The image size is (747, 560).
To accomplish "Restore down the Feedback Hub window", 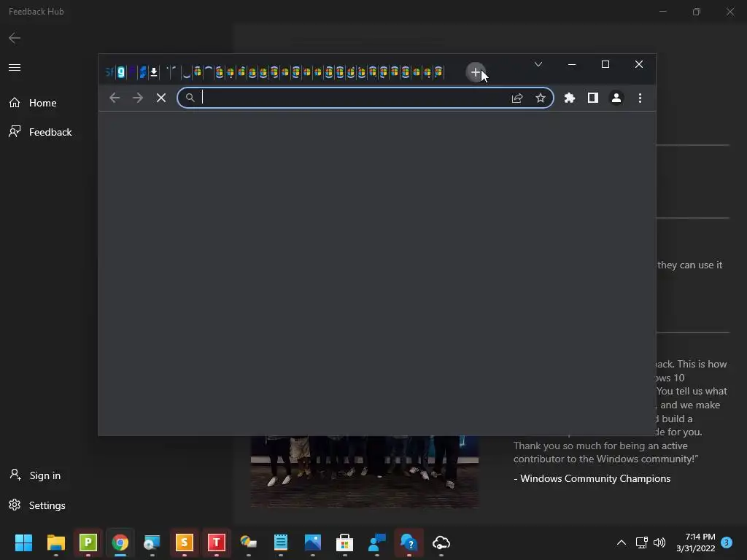I will (x=697, y=12).
